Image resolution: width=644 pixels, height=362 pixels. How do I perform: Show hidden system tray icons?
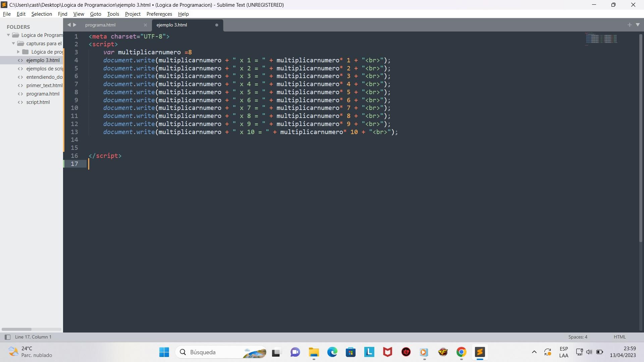coord(534,352)
